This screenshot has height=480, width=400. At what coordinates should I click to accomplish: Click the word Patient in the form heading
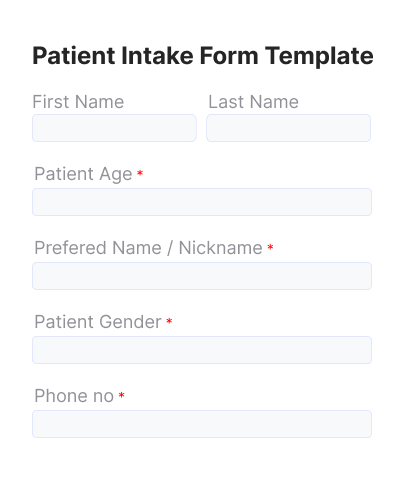[74, 55]
